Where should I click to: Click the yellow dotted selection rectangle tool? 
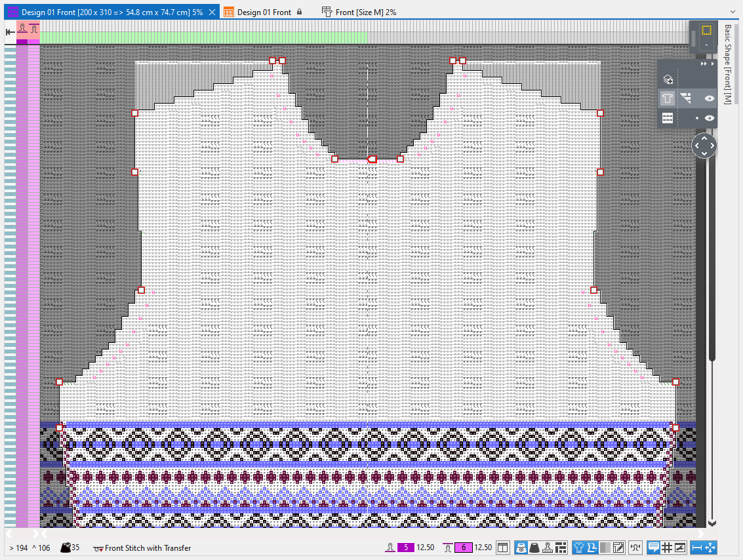pos(706,30)
